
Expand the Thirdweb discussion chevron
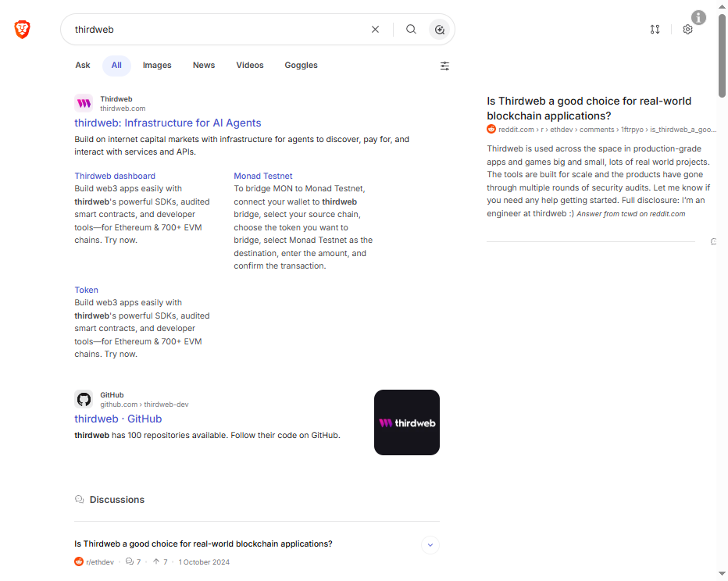pyautogui.click(x=430, y=545)
